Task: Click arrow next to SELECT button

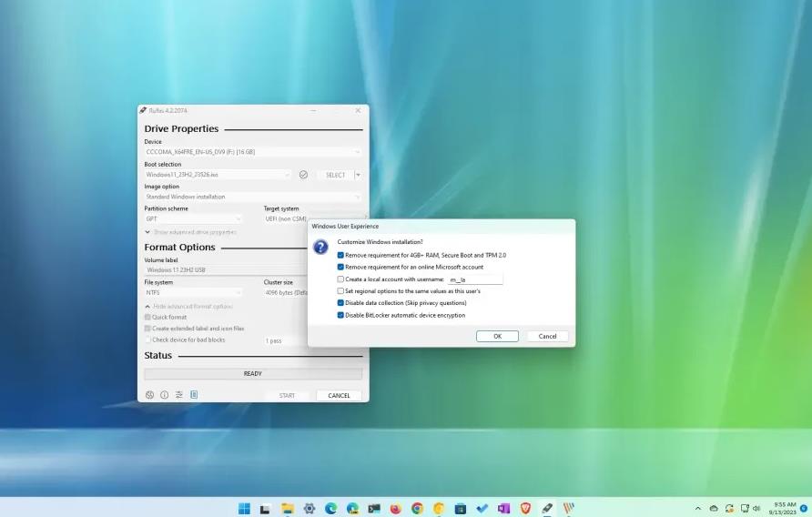Action: [x=358, y=175]
